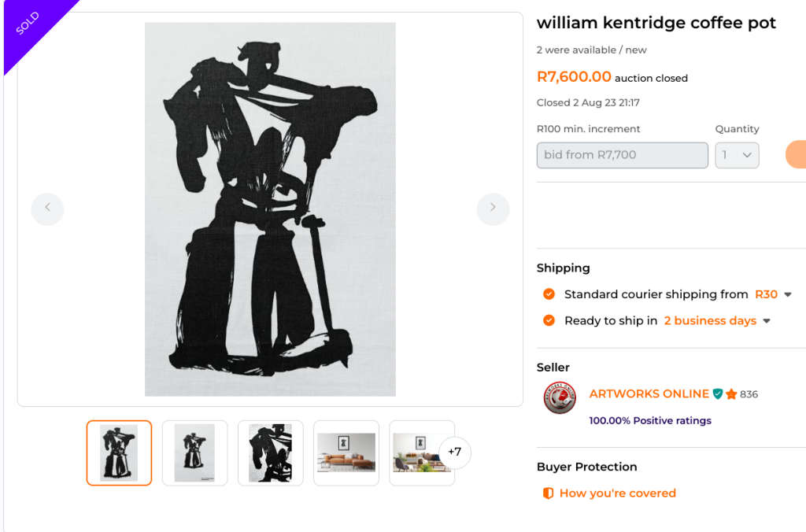View the 100.00% Positive ratings

tap(649, 420)
